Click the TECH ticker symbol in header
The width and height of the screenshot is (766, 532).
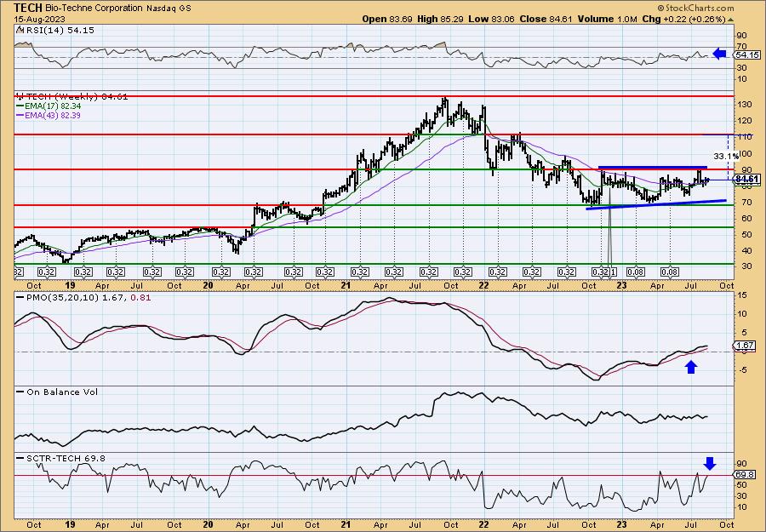click(28, 8)
